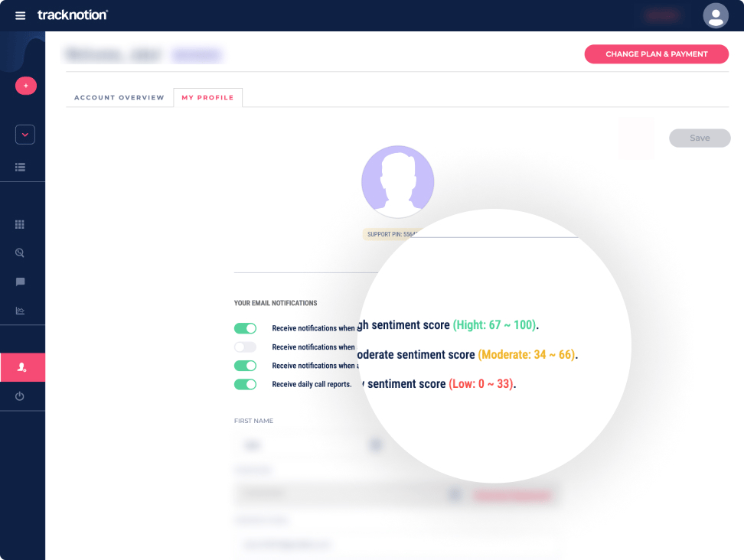The image size is (744, 560).
Task: Open the grid dashboard sidebar icon
Action: click(21, 224)
